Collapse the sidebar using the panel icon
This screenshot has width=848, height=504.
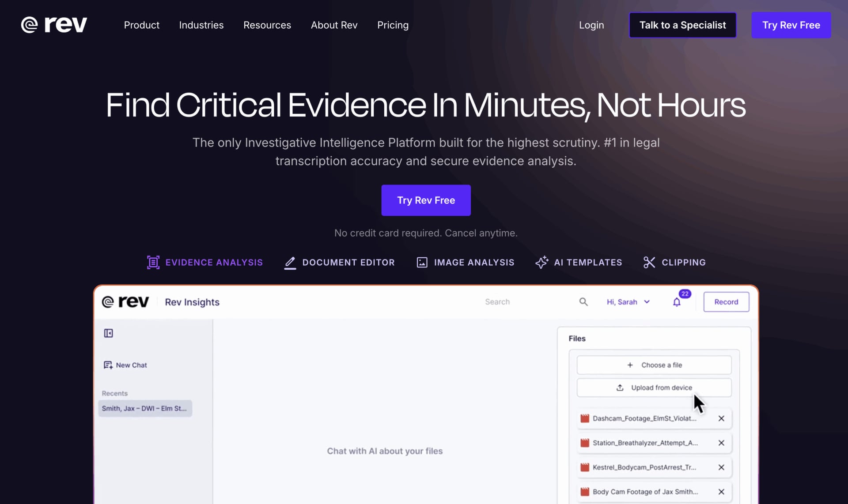point(109,333)
